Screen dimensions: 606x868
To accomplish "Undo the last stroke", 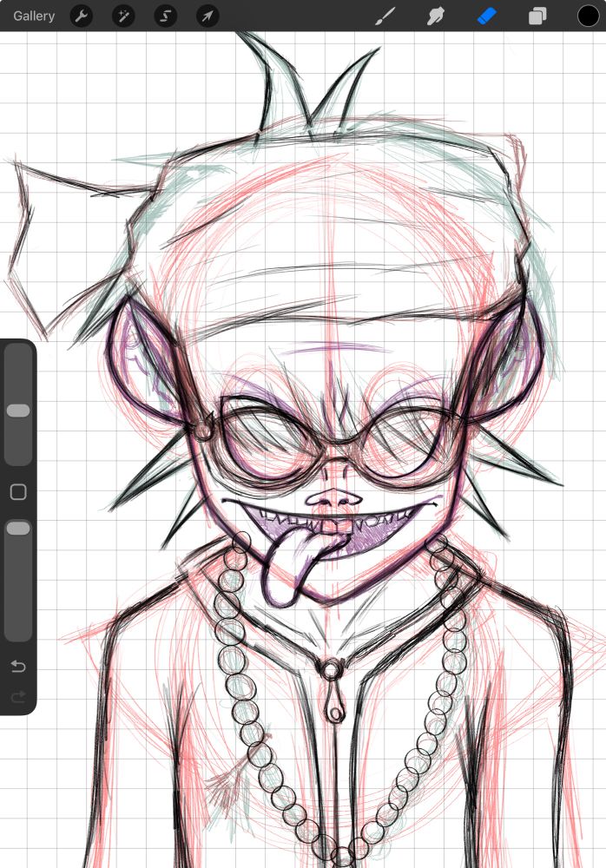I will [18, 667].
